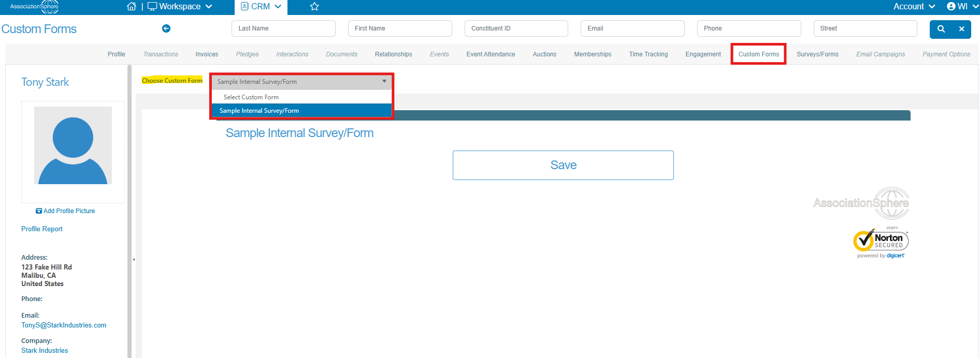
Task: Click the blue back arrow icon
Action: tap(166, 28)
